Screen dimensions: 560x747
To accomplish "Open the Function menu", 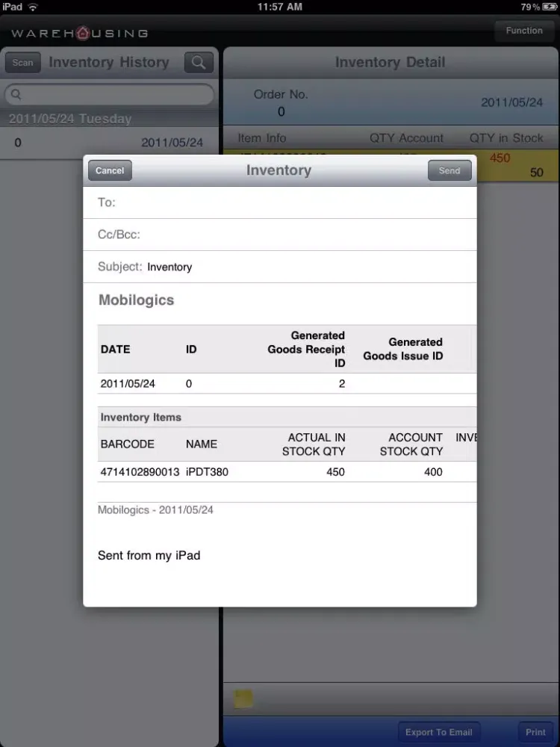I will click(x=524, y=31).
